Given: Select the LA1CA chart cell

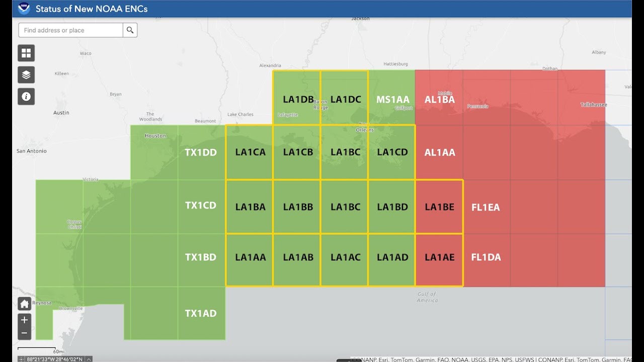Looking at the screenshot, I should click(250, 152).
